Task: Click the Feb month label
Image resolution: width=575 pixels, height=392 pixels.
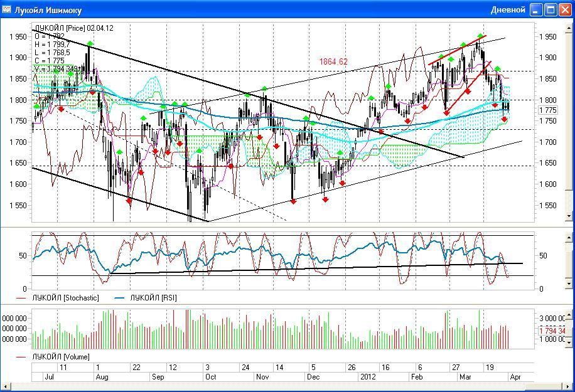Action: point(417,376)
